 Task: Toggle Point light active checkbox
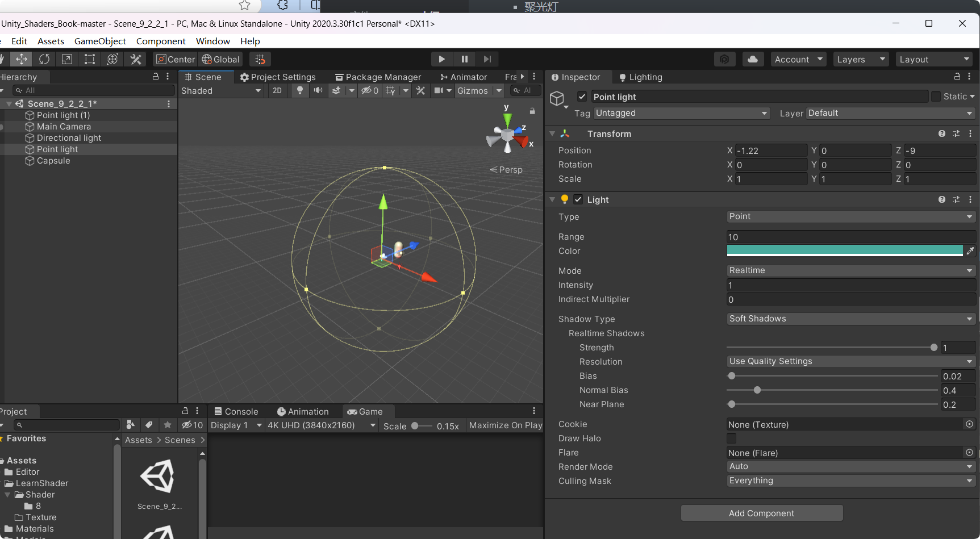[582, 97]
